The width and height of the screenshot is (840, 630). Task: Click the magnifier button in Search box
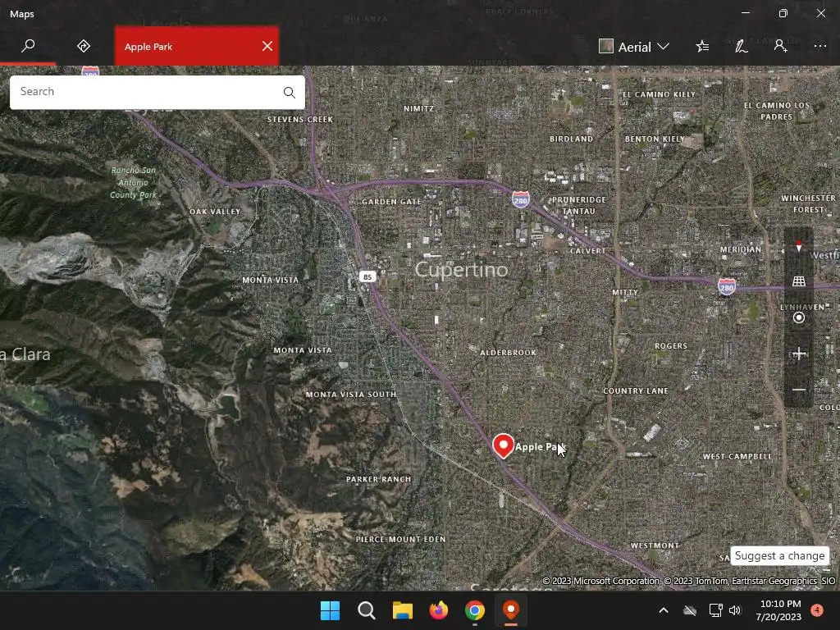coord(290,92)
